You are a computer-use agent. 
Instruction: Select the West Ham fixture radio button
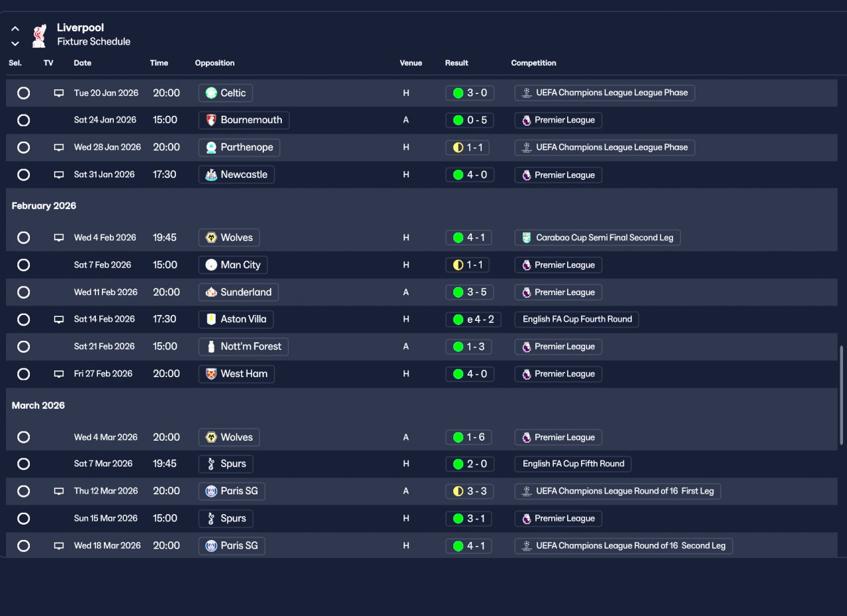[x=23, y=374]
